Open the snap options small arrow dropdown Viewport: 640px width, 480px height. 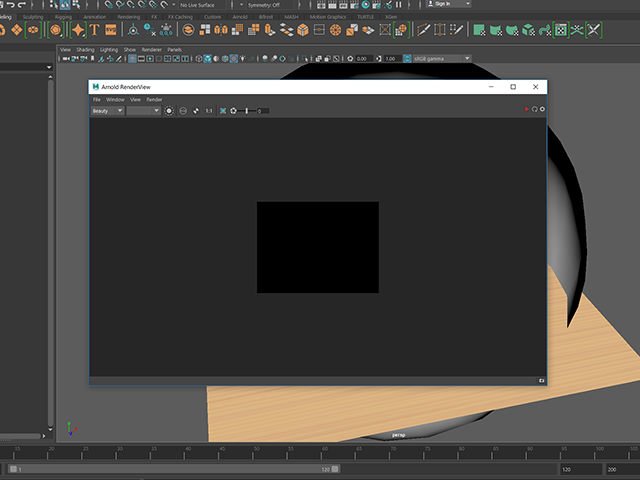pyautogui.click(x=173, y=5)
